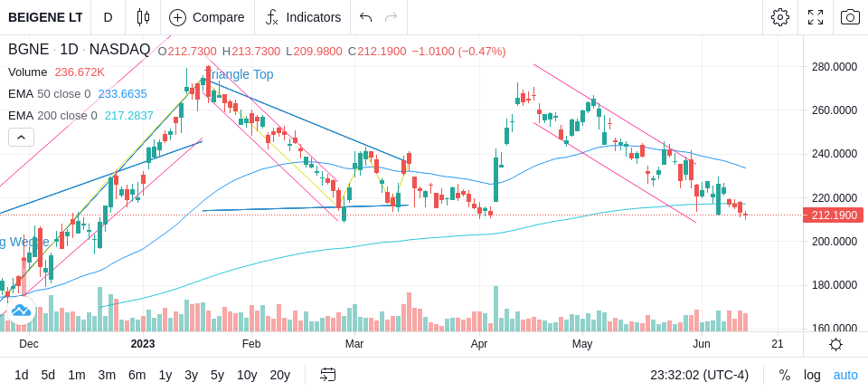Image resolution: width=868 pixels, height=392 pixels.
Task: Select the EMA 50 close legend
Action: coord(49,94)
